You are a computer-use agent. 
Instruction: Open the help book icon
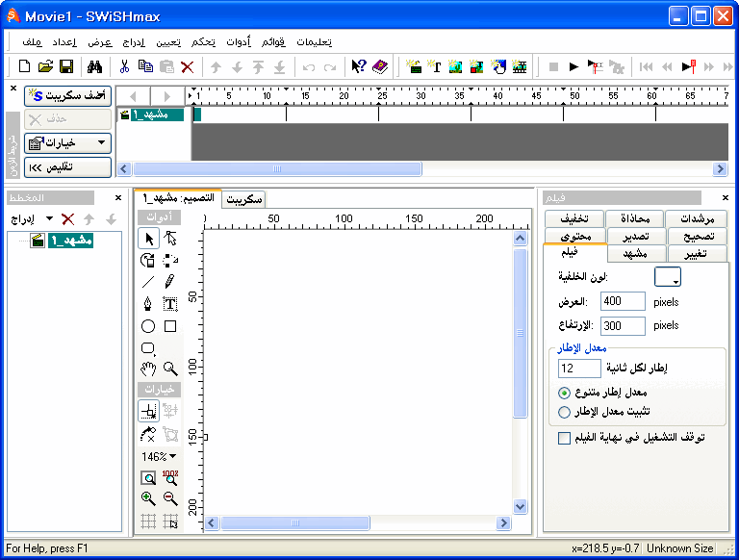point(380,66)
